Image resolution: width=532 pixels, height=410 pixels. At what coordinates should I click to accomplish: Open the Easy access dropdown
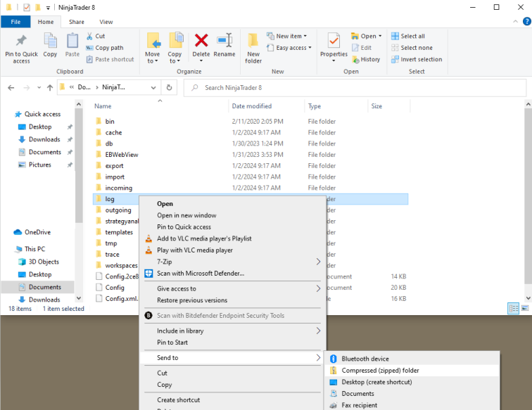[289, 48]
